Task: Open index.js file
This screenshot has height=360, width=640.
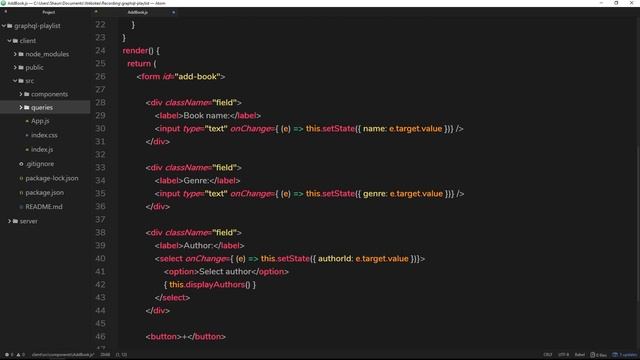Action: [x=42, y=149]
